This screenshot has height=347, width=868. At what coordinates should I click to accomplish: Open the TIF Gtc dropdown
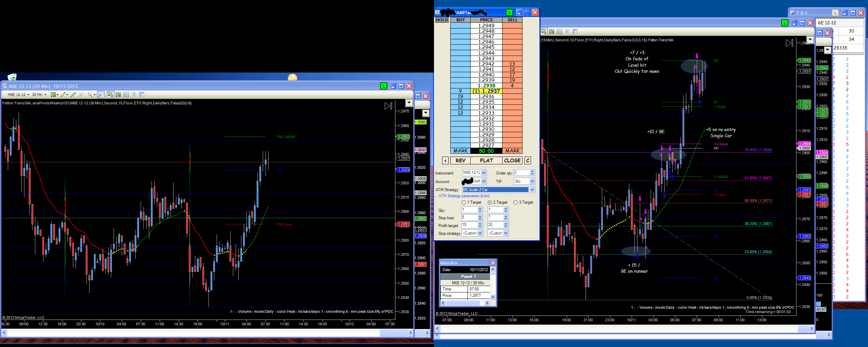532,181
